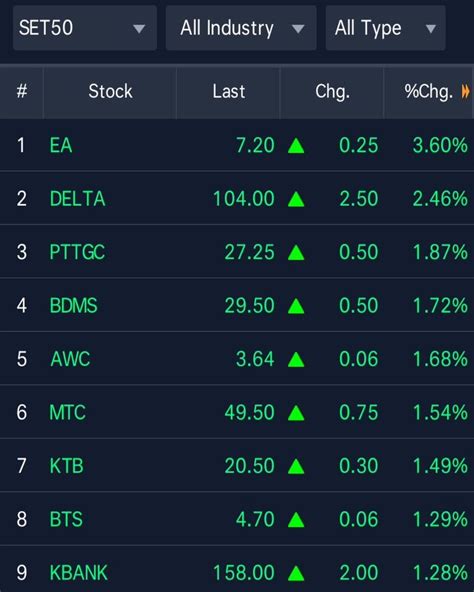The width and height of the screenshot is (474, 592).
Task: Sort by the Last column header
Action: 229,91
